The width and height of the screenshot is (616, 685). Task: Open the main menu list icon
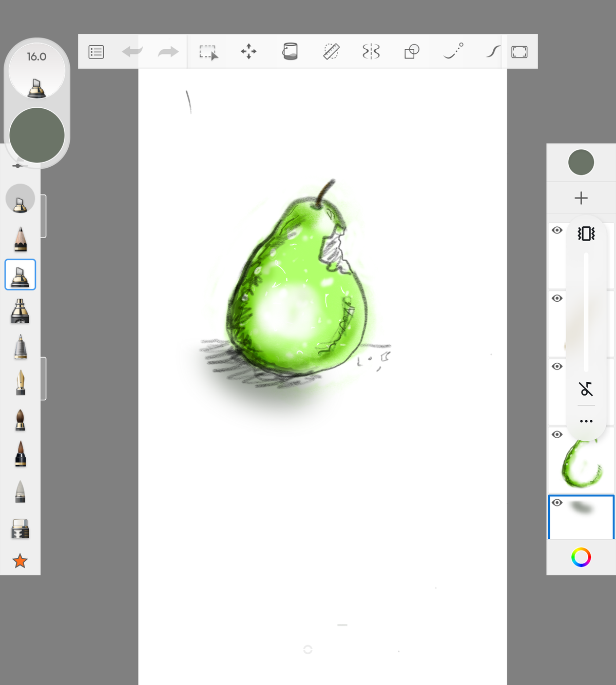point(96,52)
